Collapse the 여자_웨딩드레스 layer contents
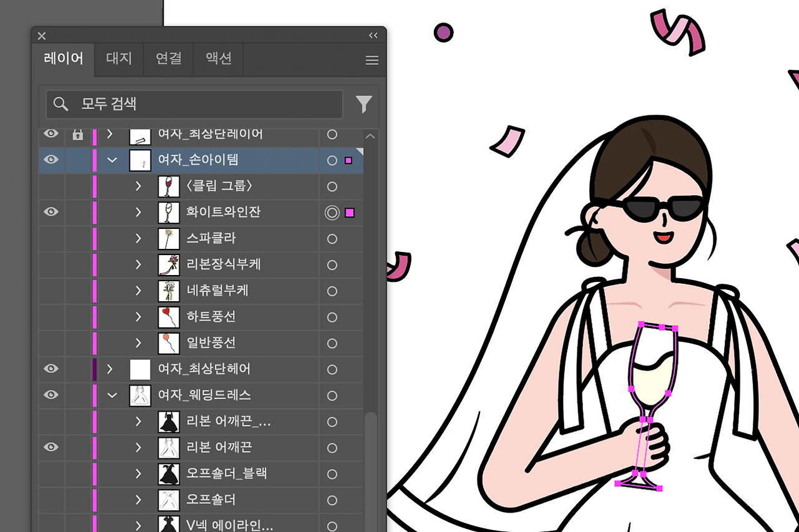This screenshot has height=532, width=799. (112, 395)
